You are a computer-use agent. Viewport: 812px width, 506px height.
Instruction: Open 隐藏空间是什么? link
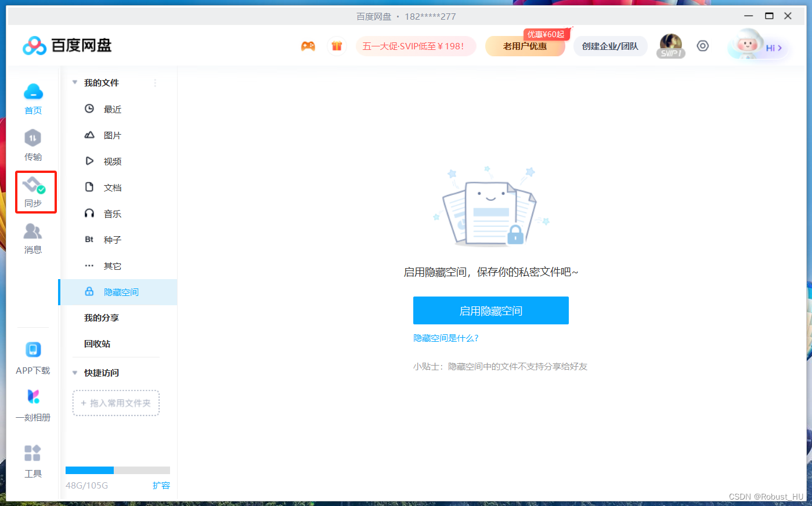point(446,338)
